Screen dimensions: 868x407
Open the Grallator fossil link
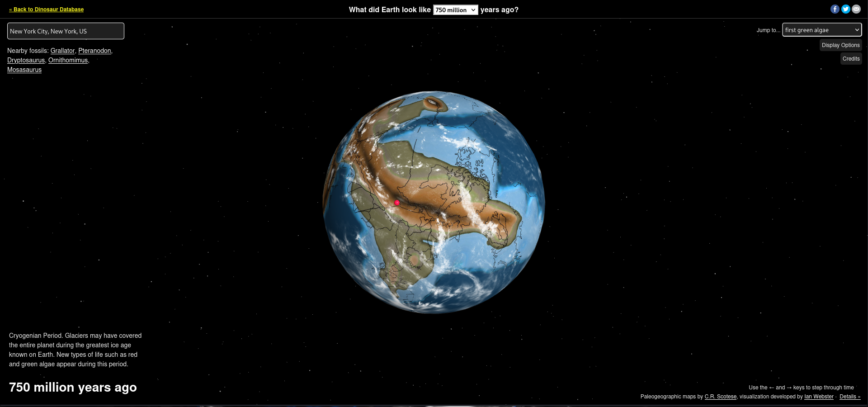pyautogui.click(x=62, y=51)
